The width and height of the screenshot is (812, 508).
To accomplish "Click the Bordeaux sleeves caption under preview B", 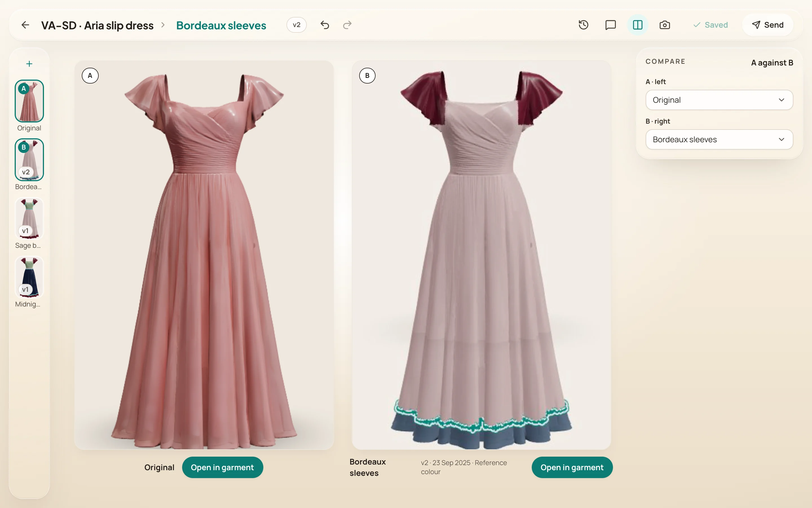I will (x=368, y=467).
